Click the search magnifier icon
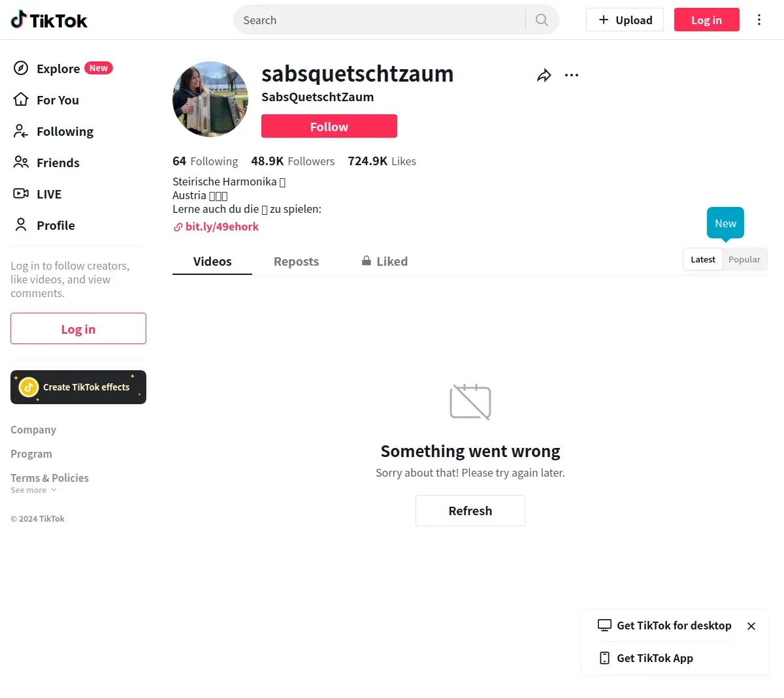This screenshot has width=784, height=698. pos(542,20)
